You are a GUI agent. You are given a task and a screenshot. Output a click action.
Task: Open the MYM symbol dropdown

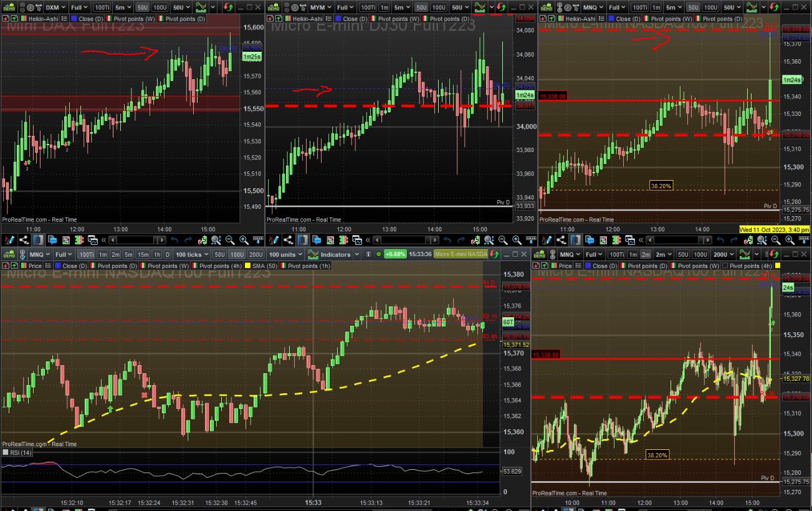[x=320, y=7]
